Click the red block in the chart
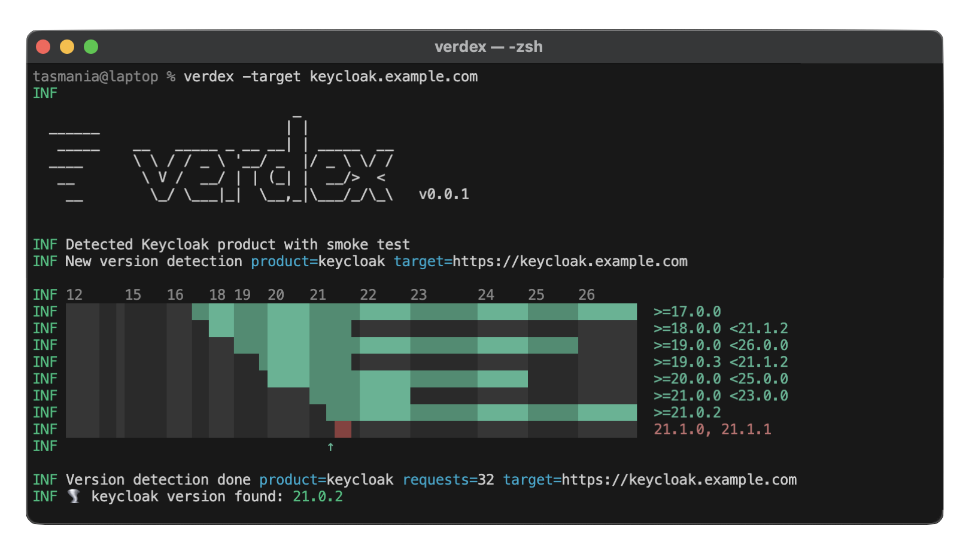Image resolution: width=978 pixels, height=560 pixels. point(343,430)
